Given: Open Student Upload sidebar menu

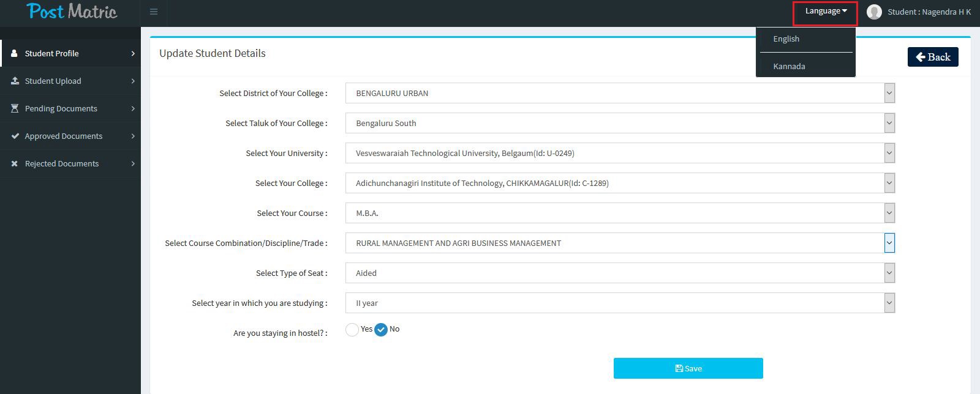Looking at the screenshot, I should (70, 81).
